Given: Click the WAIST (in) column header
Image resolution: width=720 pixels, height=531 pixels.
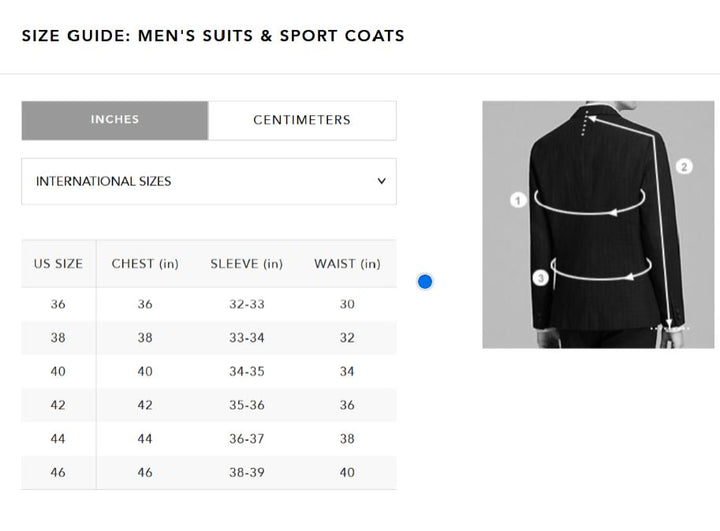Looking at the screenshot, I should [347, 264].
